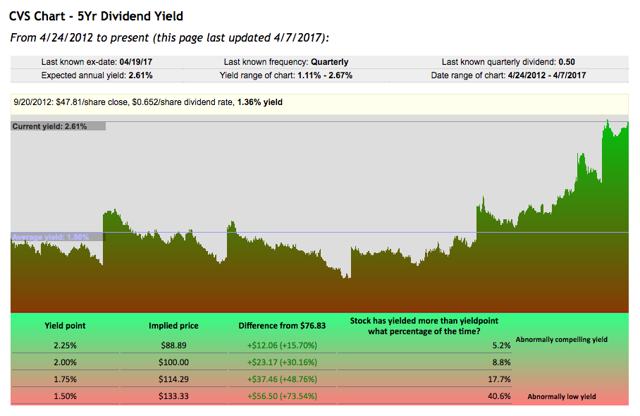The image size is (640, 416).
Task: Click the 1.50% yield point cell
Action: pyautogui.click(x=65, y=396)
